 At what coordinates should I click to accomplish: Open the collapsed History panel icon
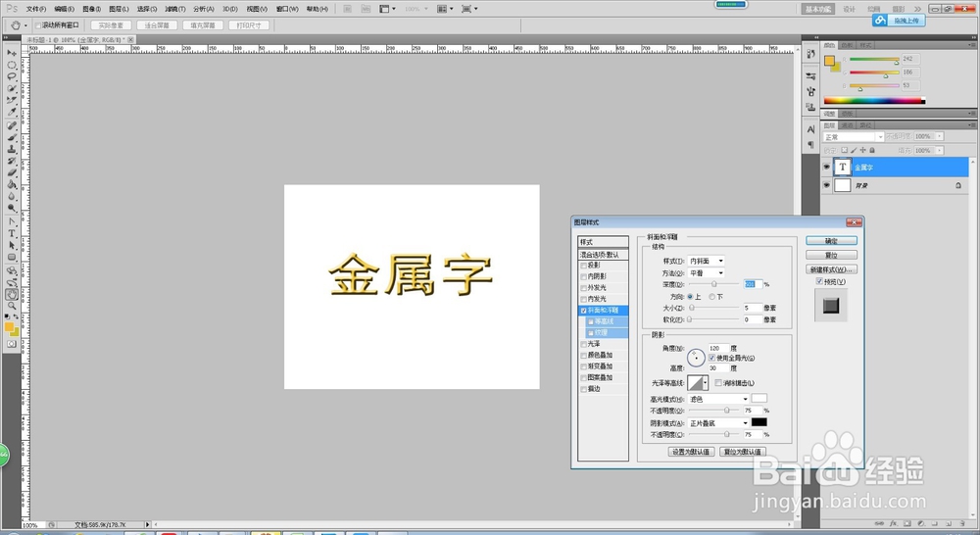pos(810,54)
